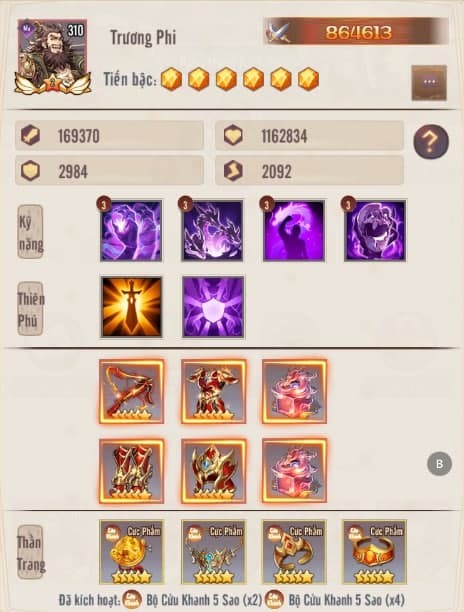This screenshot has height=612, width=464.
Task: Select the purple dragon skill icon
Action: (x=213, y=231)
